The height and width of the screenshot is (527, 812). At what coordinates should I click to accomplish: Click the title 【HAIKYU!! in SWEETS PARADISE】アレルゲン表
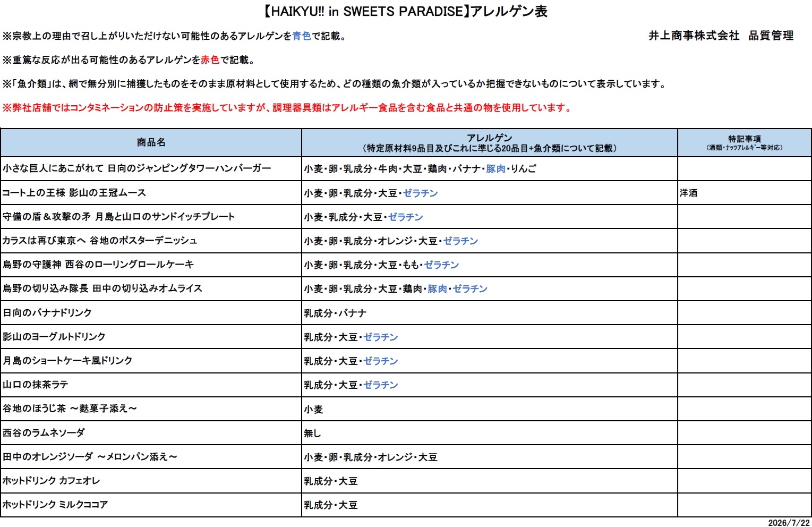pos(406,11)
